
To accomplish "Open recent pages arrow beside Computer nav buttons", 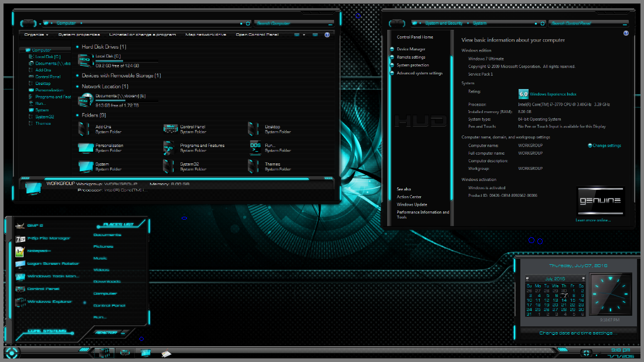I will [x=40, y=24].
